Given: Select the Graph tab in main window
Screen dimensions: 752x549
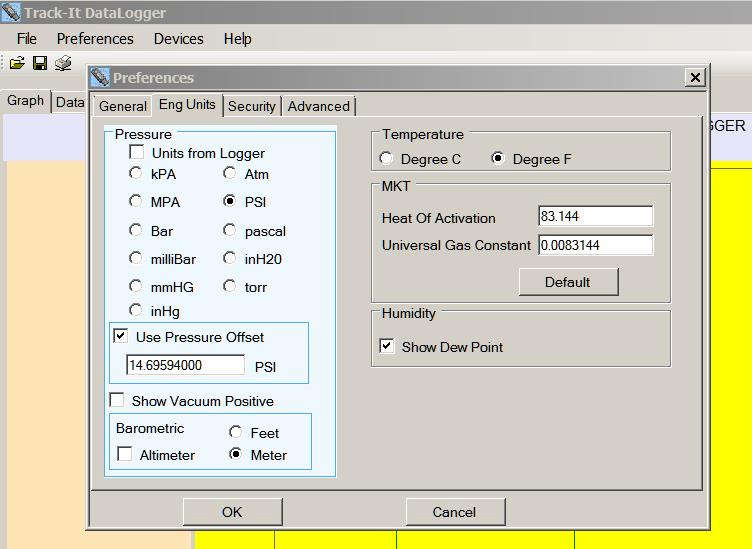Looking at the screenshot, I should coord(25,101).
